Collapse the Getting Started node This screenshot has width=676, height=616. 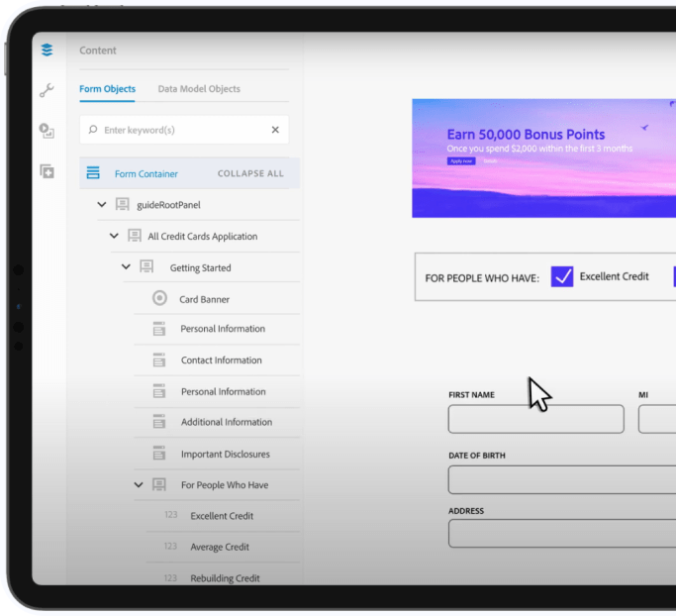pyautogui.click(x=126, y=267)
